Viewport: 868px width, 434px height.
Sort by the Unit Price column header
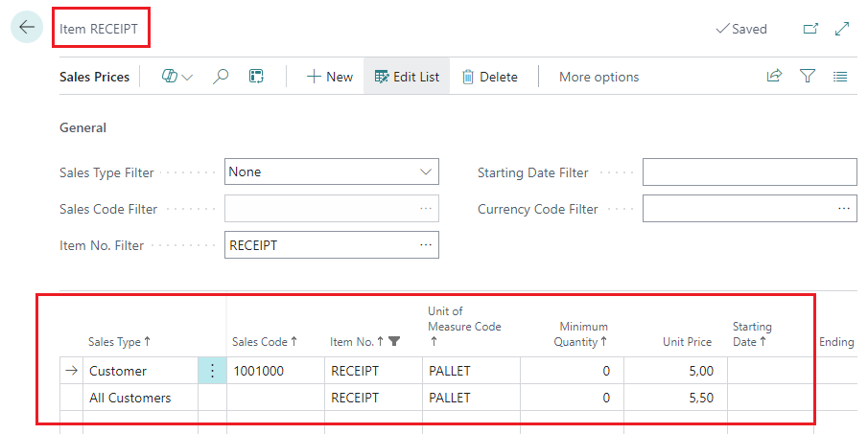687,342
